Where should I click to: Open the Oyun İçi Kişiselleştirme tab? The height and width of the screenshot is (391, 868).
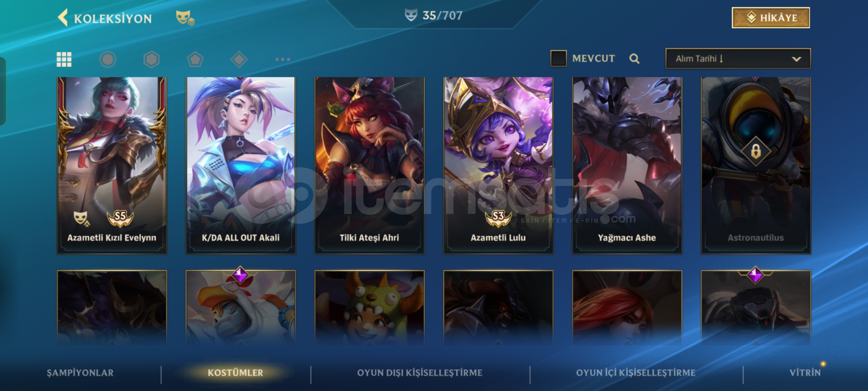(636, 373)
